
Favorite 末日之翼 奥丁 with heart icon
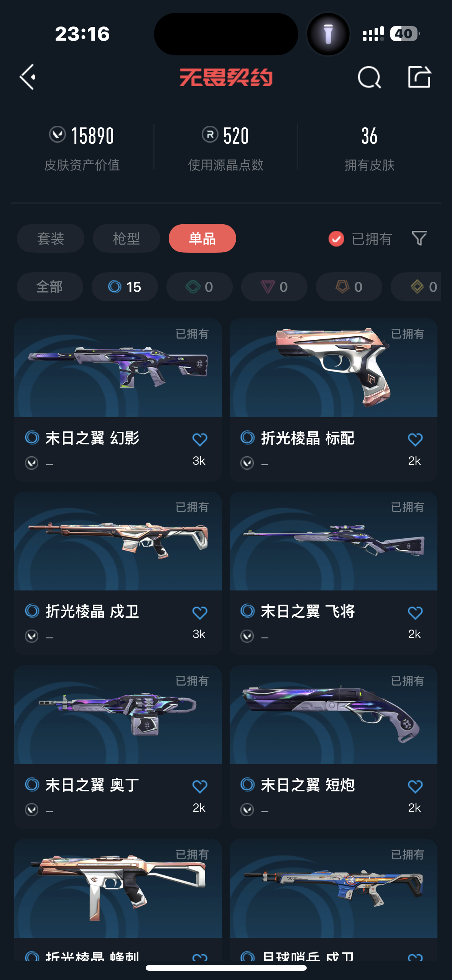click(199, 786)
